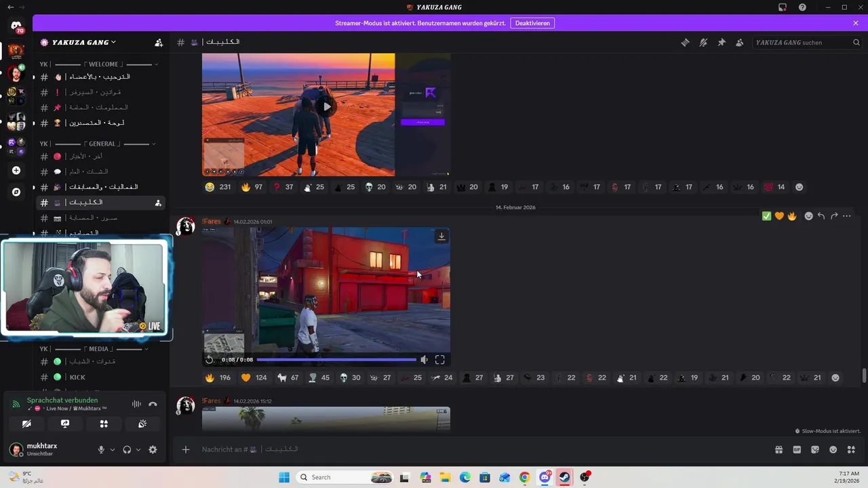Show the member list icon
Image resolution: width=868 pixels, height=488 pixels.
pos(740,42)
